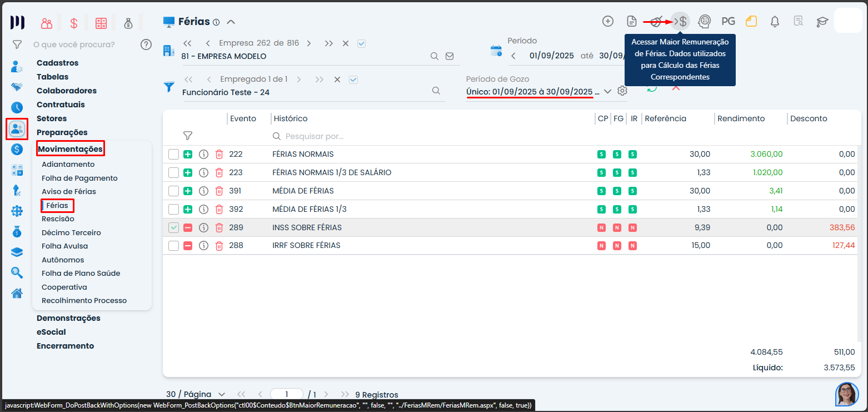Uncheck the INSS SOBRE FÉRIAS row checkbox
Viewport: 868px width, 412px height.
[x=174, y=228]
